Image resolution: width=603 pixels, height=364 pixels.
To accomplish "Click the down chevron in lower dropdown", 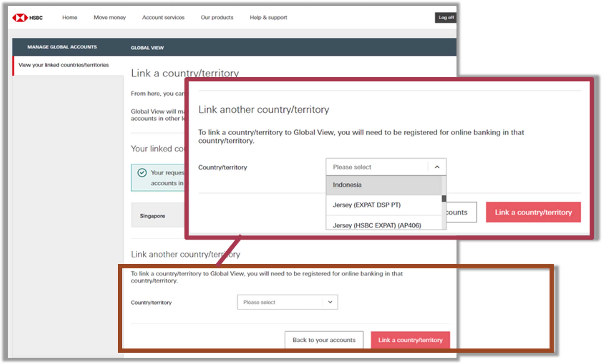I will click(330, 302).
